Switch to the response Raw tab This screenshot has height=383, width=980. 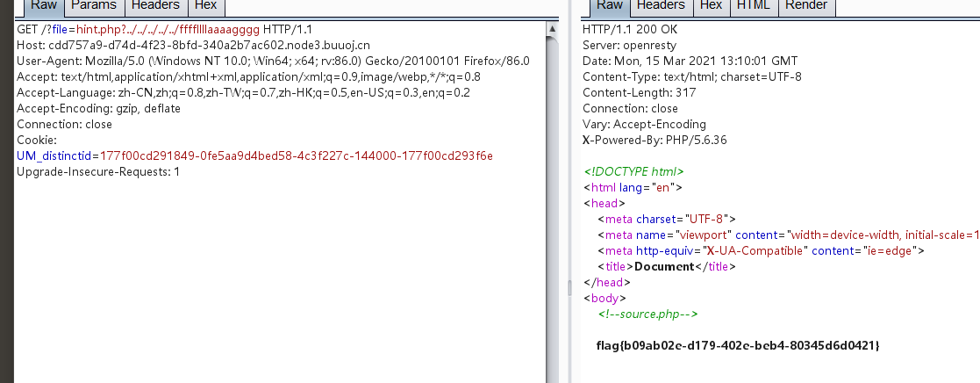click(x=610, y=6)
